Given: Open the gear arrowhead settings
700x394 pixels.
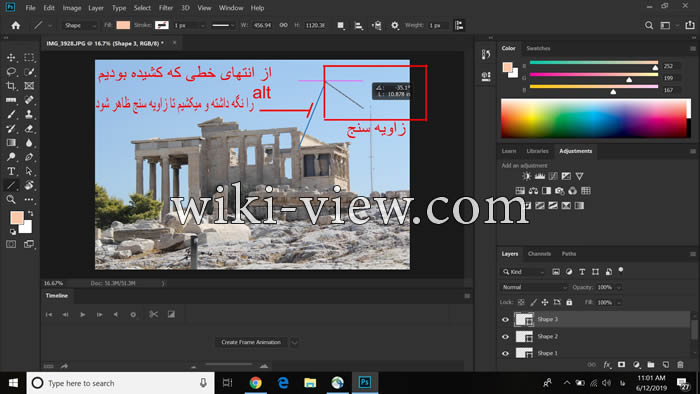Looking at the screenshot, I should [395, 25].
